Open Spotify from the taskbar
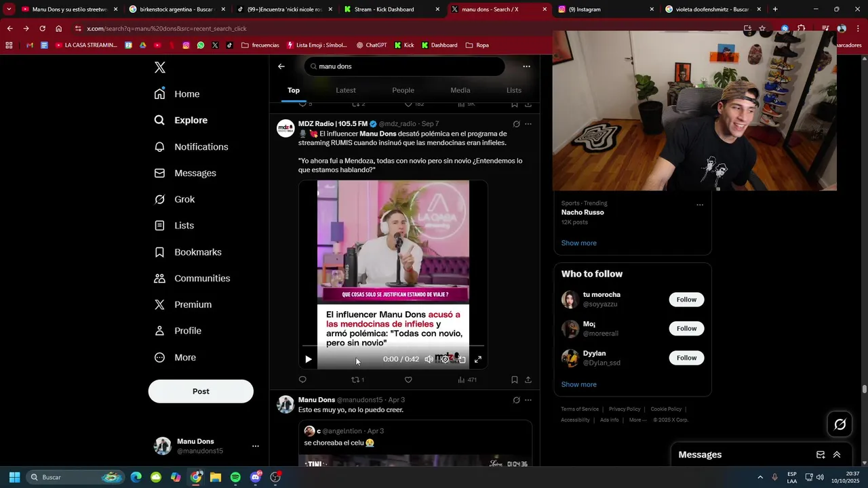The image size is (868, 488). pyautogui.click(x=235, y=477)
